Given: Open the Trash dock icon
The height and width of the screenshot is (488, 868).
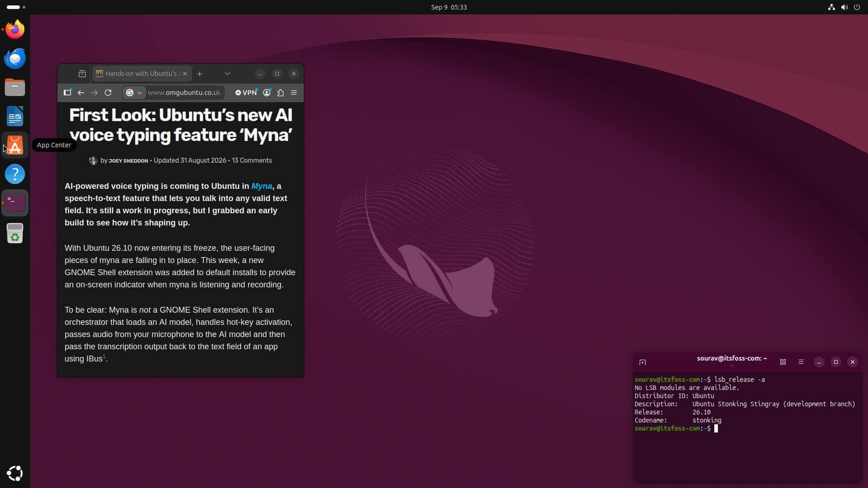Looking at the screenshot, I should pos(15,234).
